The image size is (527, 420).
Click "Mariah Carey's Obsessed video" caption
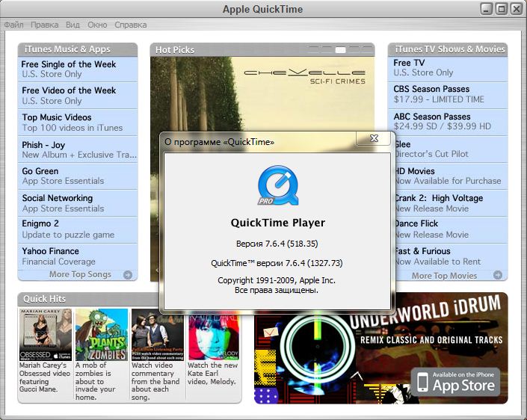pyautogui.click(x=45, y=377)
